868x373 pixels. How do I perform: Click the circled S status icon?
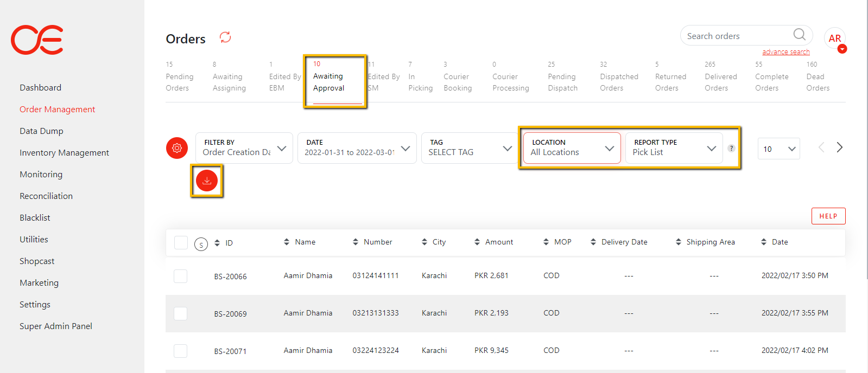(x=201, y=245)
